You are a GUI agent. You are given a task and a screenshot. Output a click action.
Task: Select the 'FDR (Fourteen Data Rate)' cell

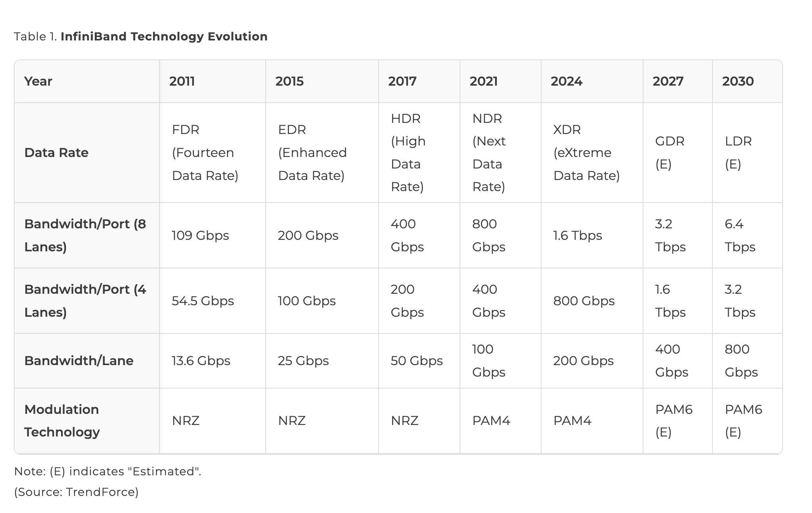pyautogui.click(x=205, y=153)
